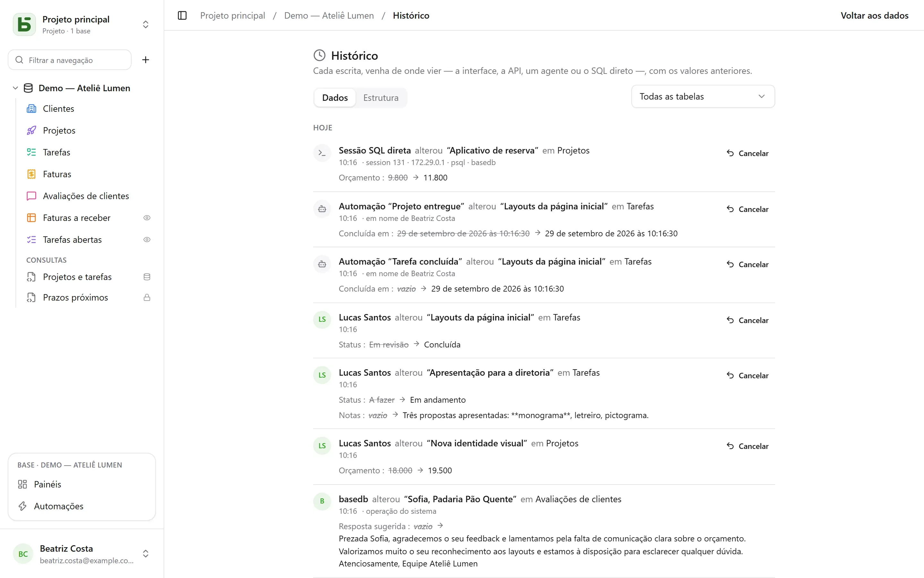The image size is (924, 578).
Task: Cancel the "Apresentação para a diretoria" change
Action: (747, 375)
